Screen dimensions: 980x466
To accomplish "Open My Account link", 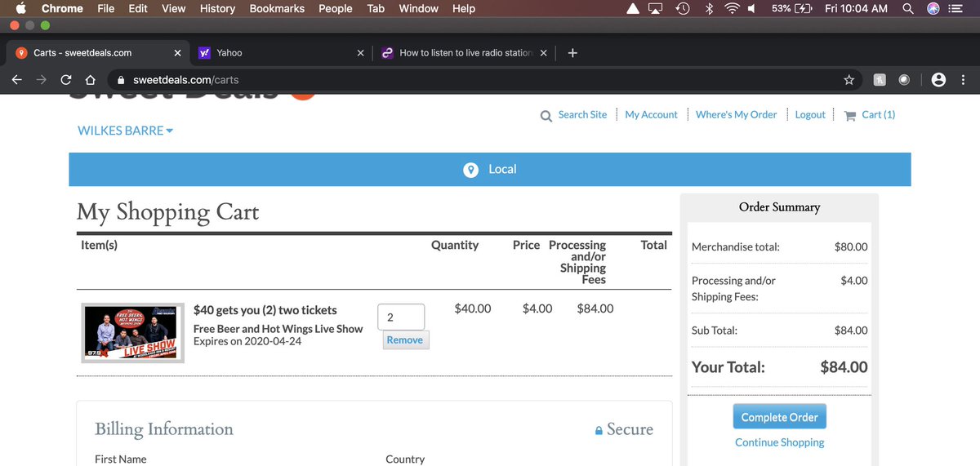I will coord(651,115).
